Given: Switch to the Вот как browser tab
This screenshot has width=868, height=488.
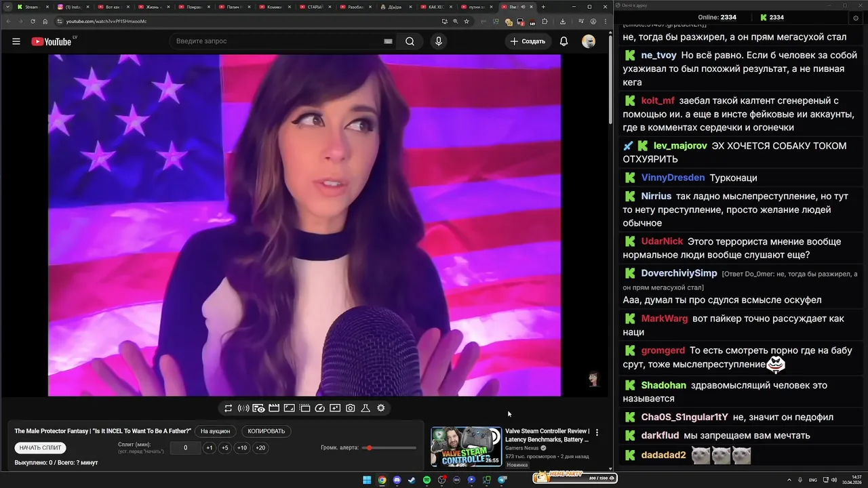Looking at the screenshot, I should 113,7.
